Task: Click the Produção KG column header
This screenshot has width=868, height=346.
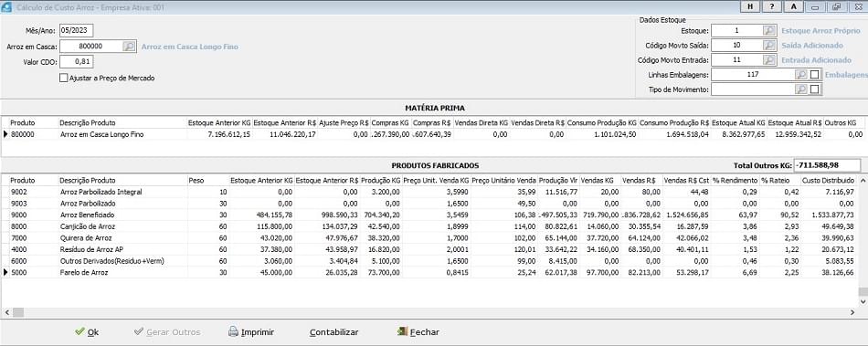Action: pyautogui.click(x=381, y=180)
